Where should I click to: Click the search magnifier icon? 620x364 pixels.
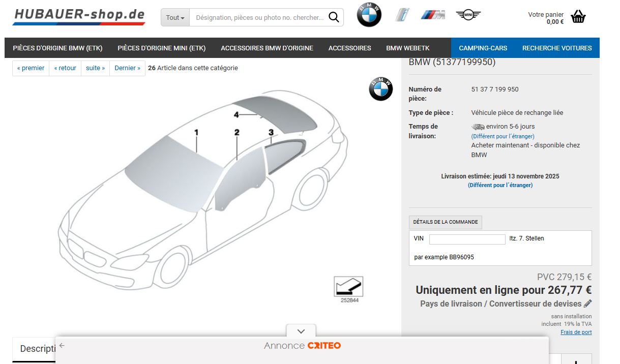point(333,17)
